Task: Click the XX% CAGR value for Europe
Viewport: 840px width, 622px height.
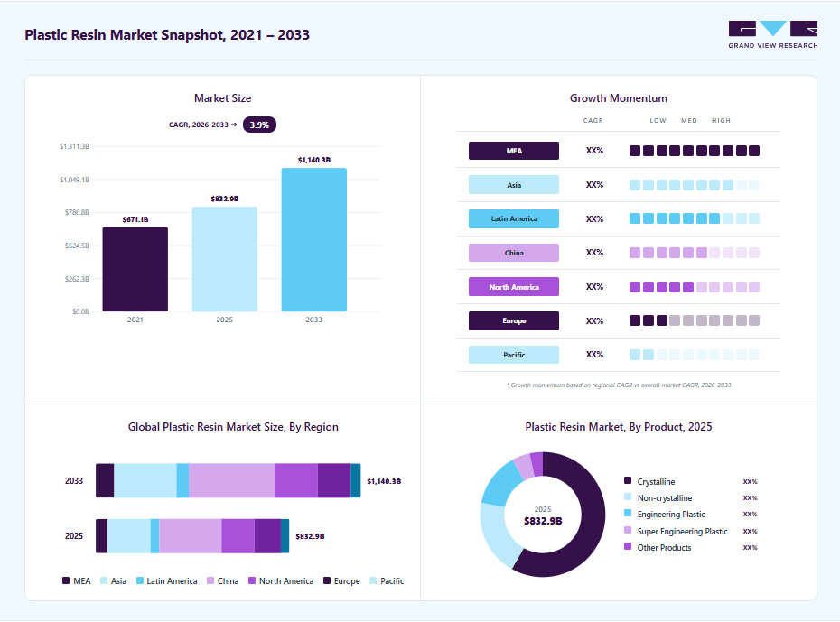Action: pyautogui.click(x=594, y=320)
